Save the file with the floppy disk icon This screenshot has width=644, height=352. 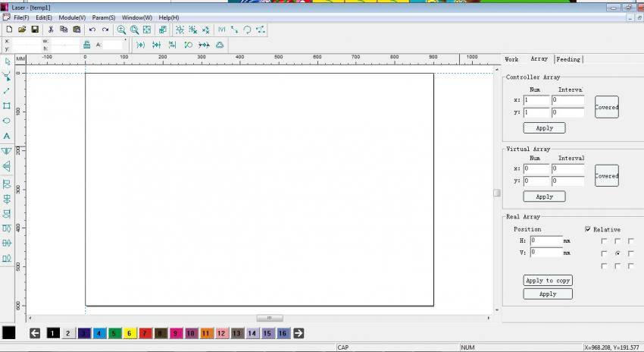(x=35, y=30)
